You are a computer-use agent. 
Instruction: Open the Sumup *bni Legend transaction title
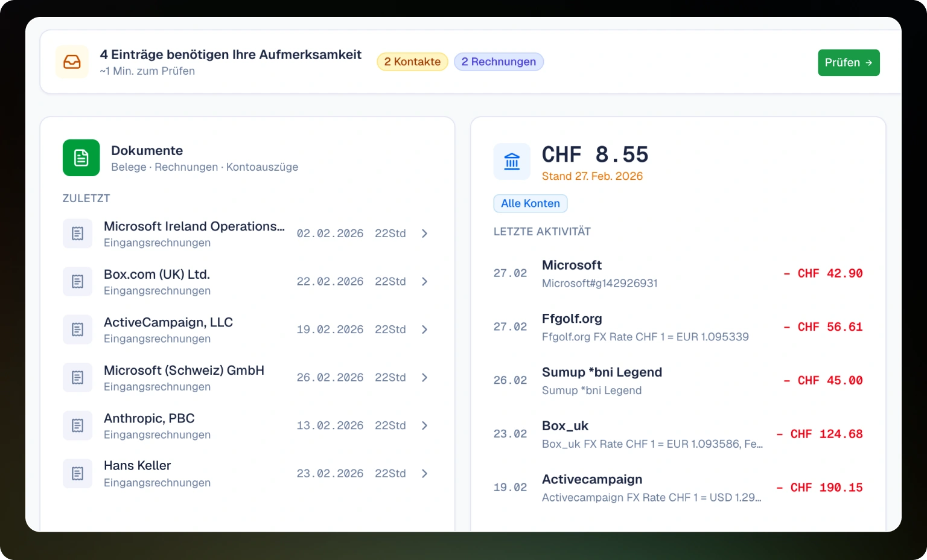(x=602, y=372)
